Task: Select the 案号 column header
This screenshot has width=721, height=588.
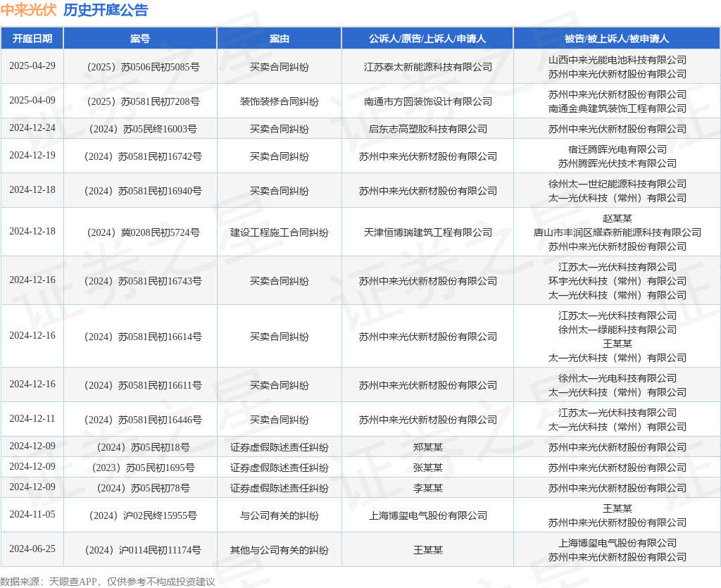Action: pyautogui.click(x=140, y=39)
